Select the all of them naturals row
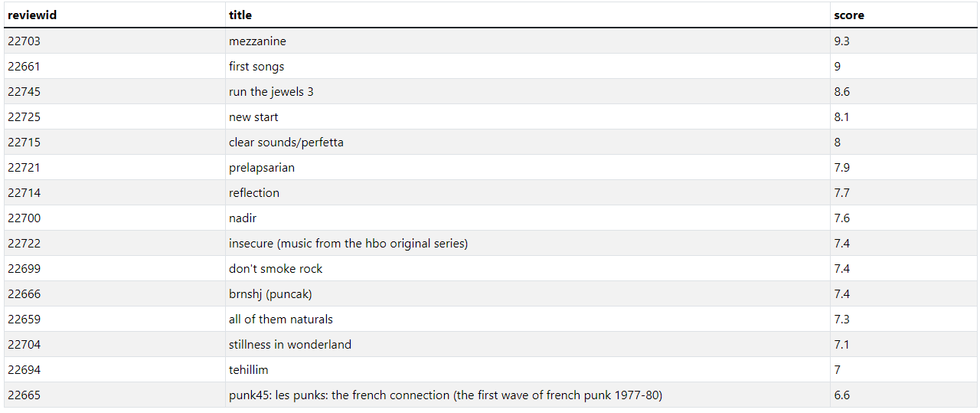 (x=491, y=320)
